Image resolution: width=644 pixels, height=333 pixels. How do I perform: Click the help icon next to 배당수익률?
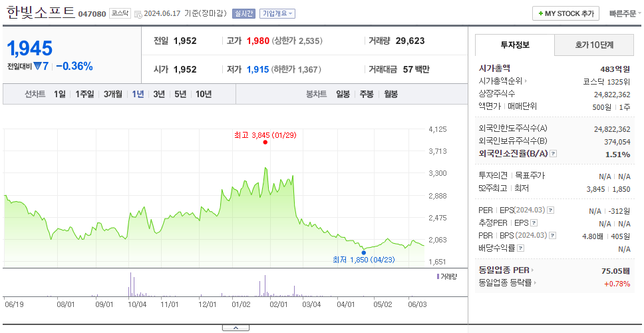[x=521, y=248]
